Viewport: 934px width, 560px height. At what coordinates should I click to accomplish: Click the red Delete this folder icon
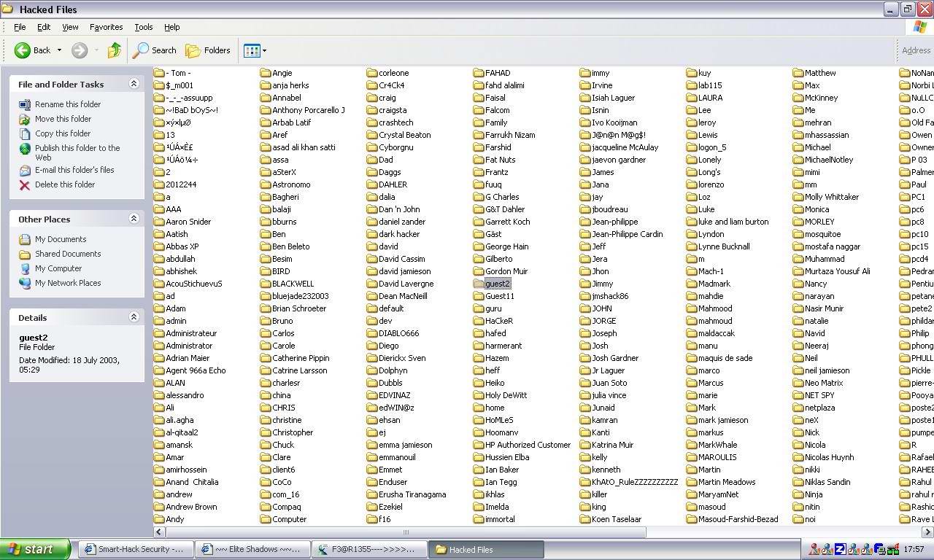(x=25, y=185)
